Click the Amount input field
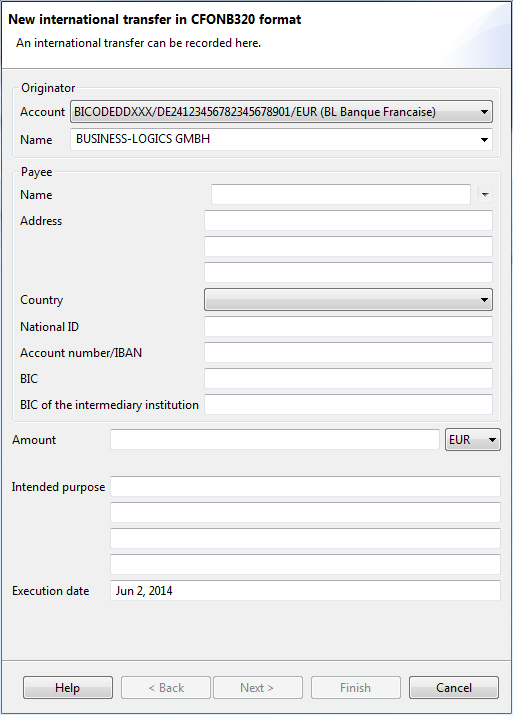The width and height of the screenshot is (513, 715). click(x=275, y=440)
